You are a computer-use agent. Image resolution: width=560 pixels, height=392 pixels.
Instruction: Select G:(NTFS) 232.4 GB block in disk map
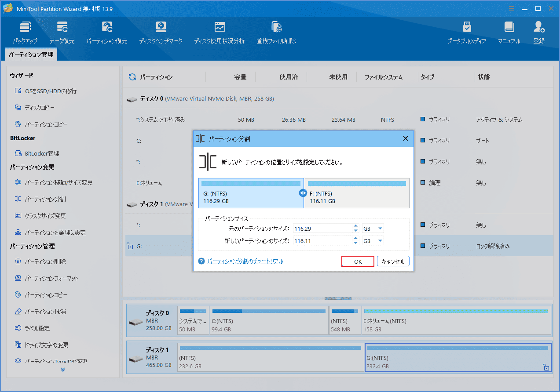click(458, 357)
